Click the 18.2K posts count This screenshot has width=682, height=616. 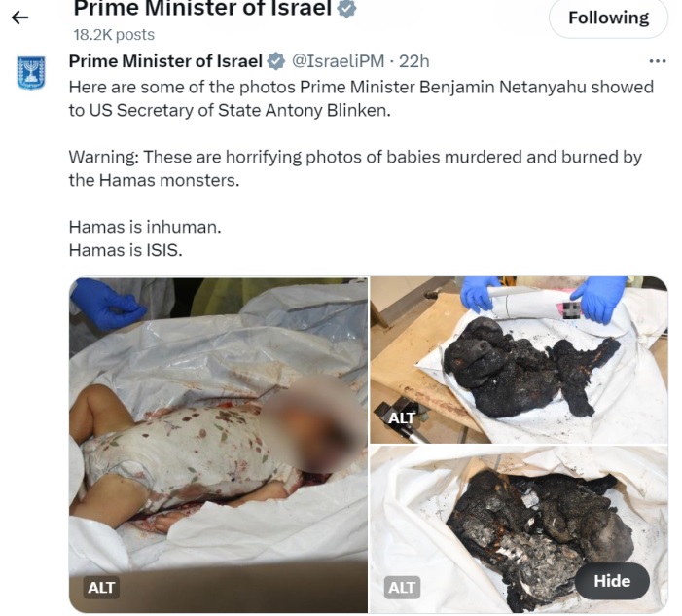(x=114, y=35)
